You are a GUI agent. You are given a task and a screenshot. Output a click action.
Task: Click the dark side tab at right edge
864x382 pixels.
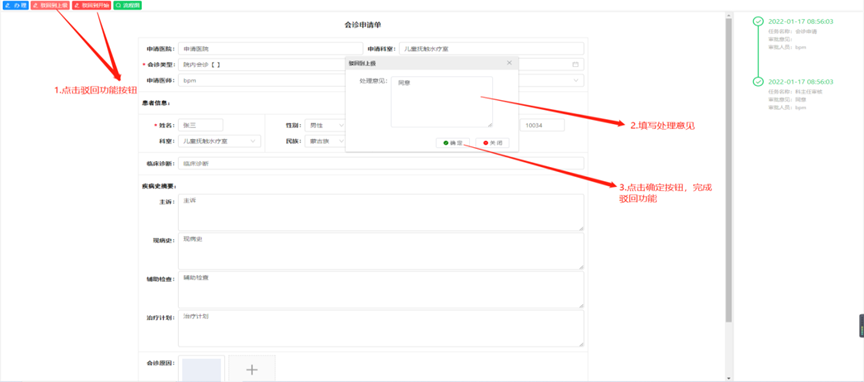point(861,326)
